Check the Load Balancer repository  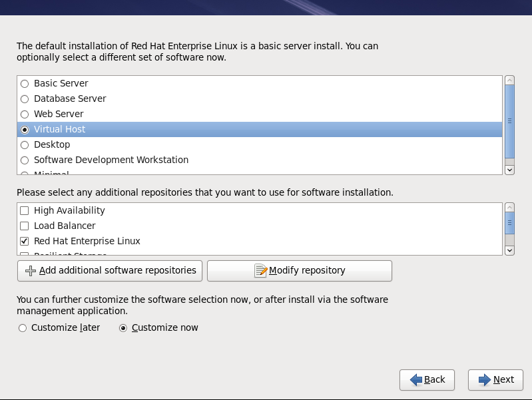[x=25, y=226]
